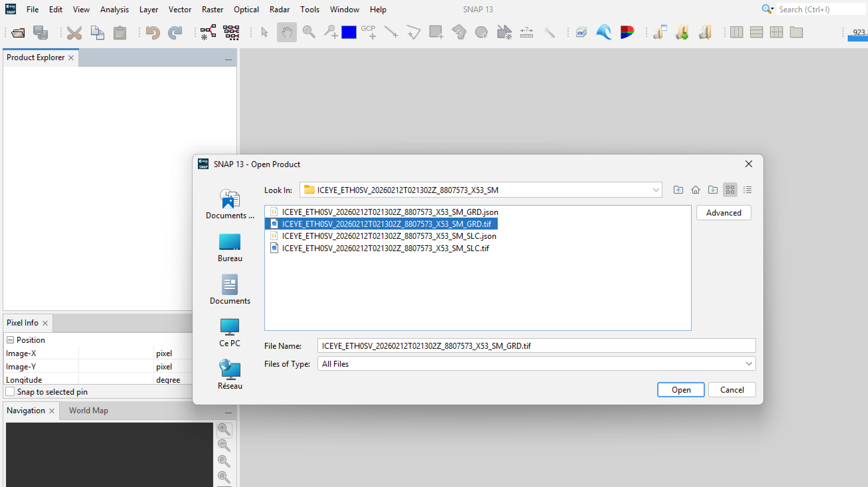The image size is (868, 487).
Task: Click the Paste clipboard toolbar icon
Action: tap(120, 33)
